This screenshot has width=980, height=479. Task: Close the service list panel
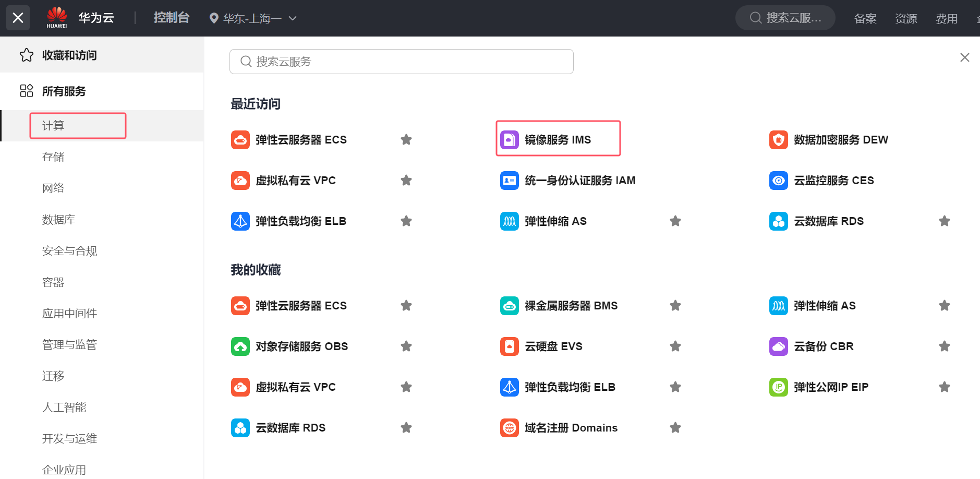(x=965, y=57)
